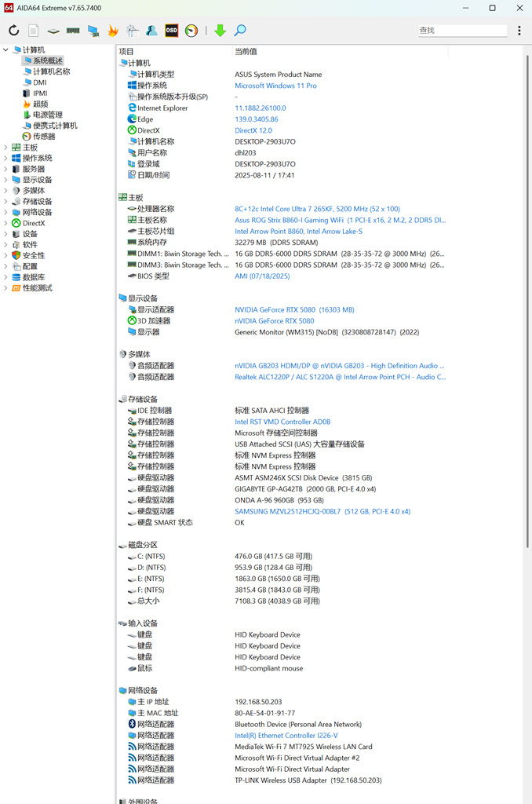
Task: Open Intel(R) Ethernet Controller I226-V link
Action: (286, 735)
